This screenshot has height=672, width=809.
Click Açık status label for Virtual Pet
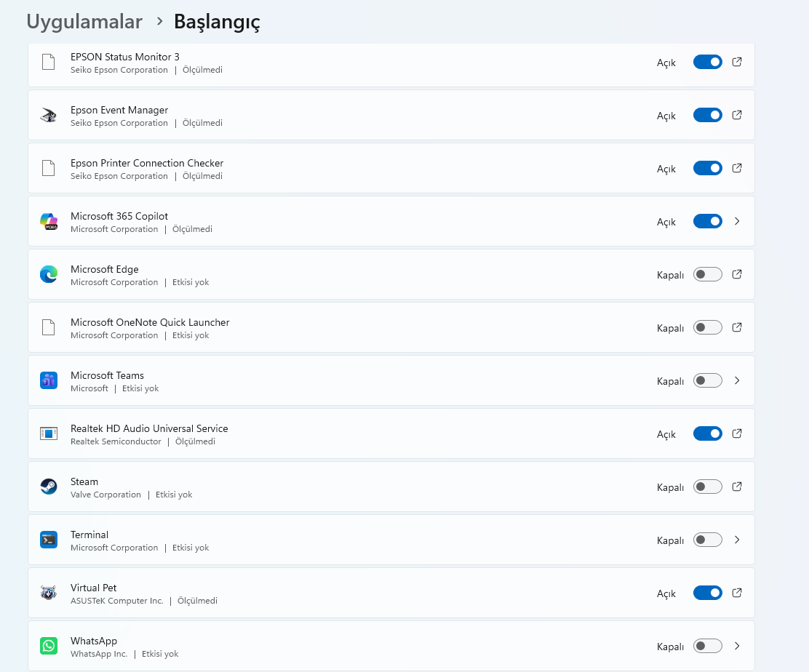(666, 593)
